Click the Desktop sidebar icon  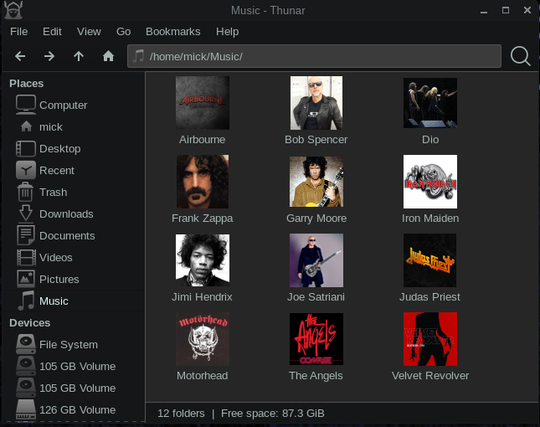(x=26, y=148)
